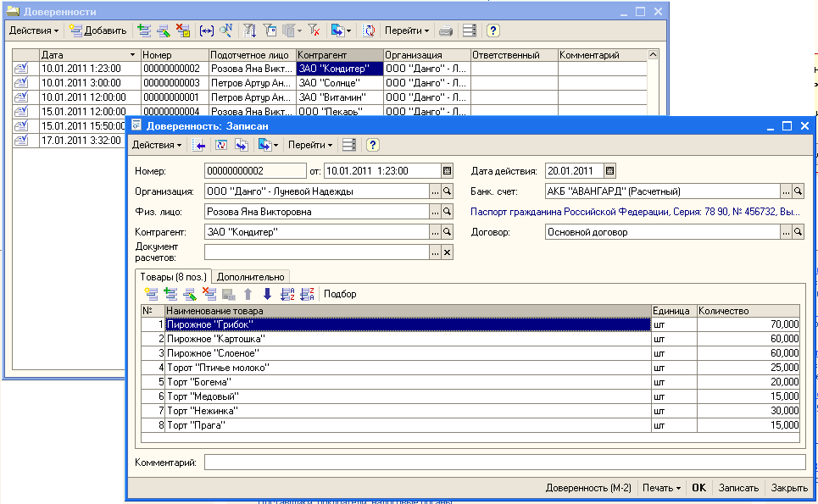818x504 pixels.
Task: Click the Комментарий input field
Action: coord(504,462)
